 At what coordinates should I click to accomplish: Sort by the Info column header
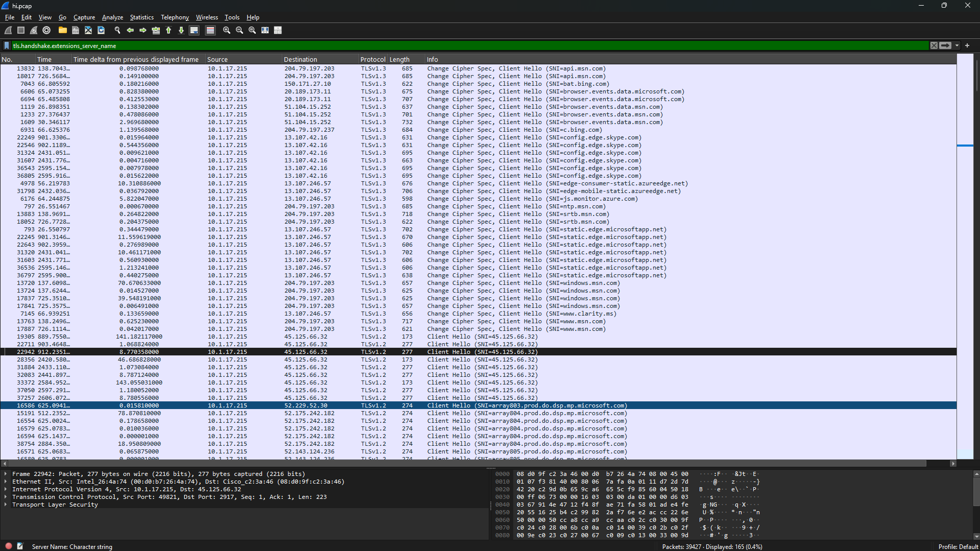[x=691, y=59]
